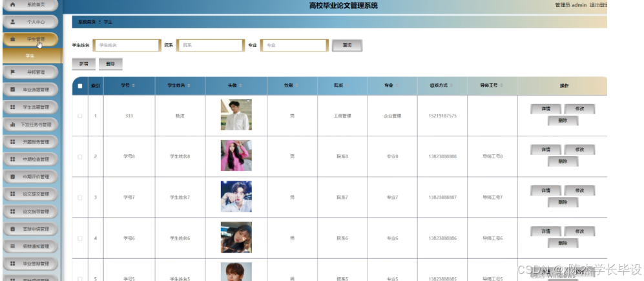Focus the 专业 search field
This screenshot has height=281, width=644.
pyautogui.click(x=295, y=45)
